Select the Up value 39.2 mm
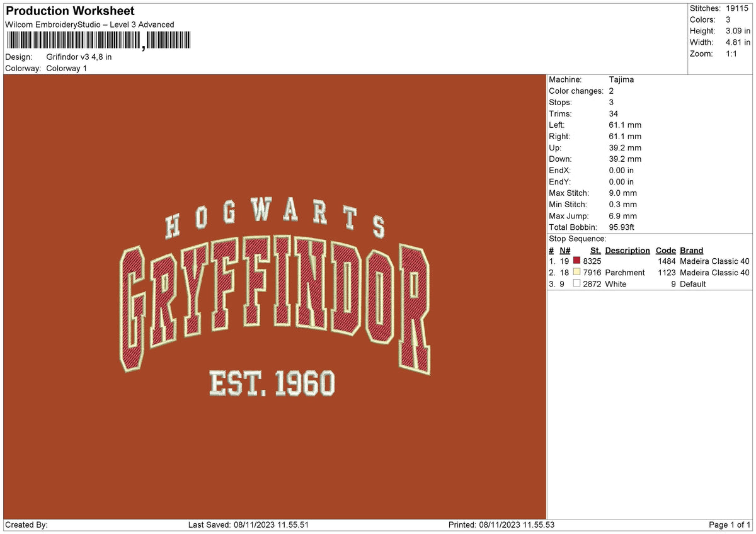Image resolution: width=756 pixels, height=534 pixels. click(x=626, y=147)
